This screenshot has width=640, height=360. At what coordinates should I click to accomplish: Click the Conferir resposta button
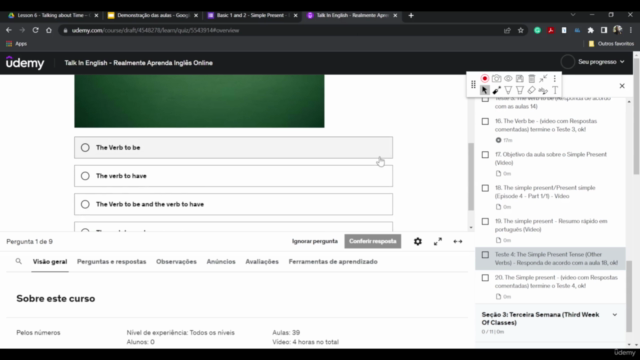coord(373,241)
